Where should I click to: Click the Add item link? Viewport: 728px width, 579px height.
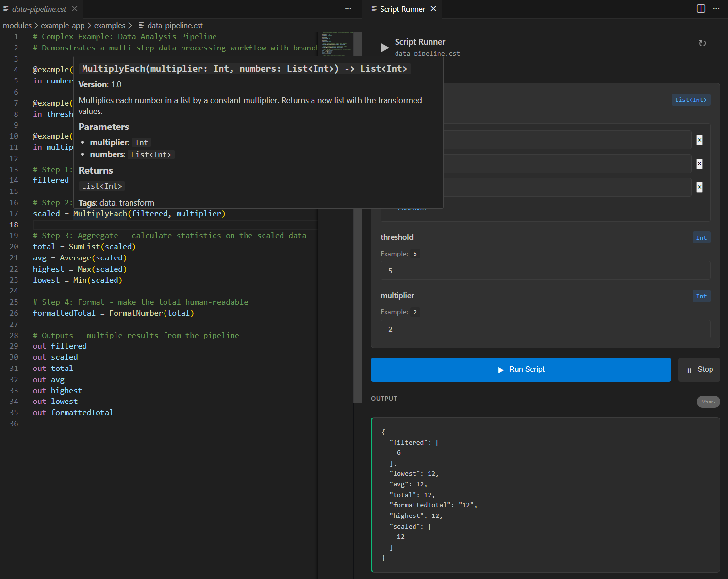pyautogui.click(x=409, y=208)
